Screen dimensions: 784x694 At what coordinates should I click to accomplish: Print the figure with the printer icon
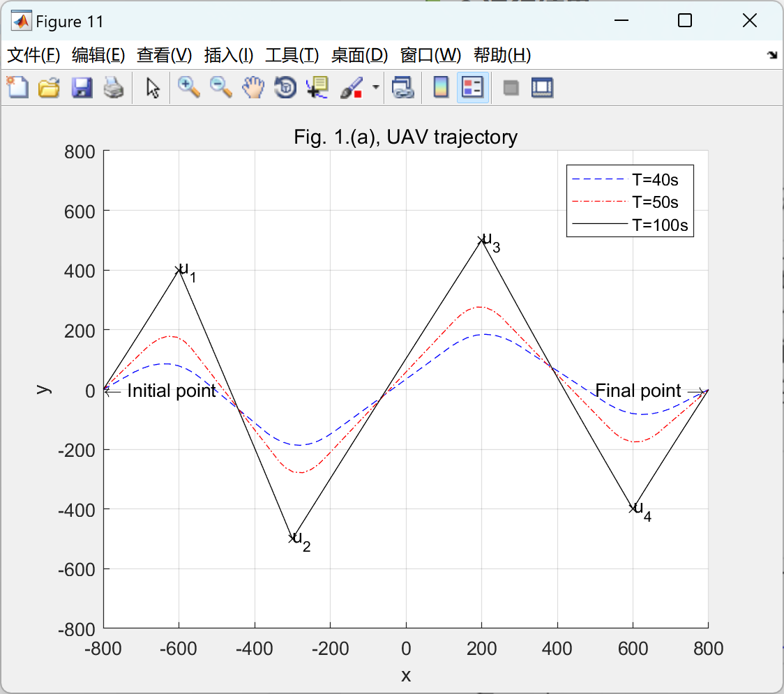[x=114, y=87]
